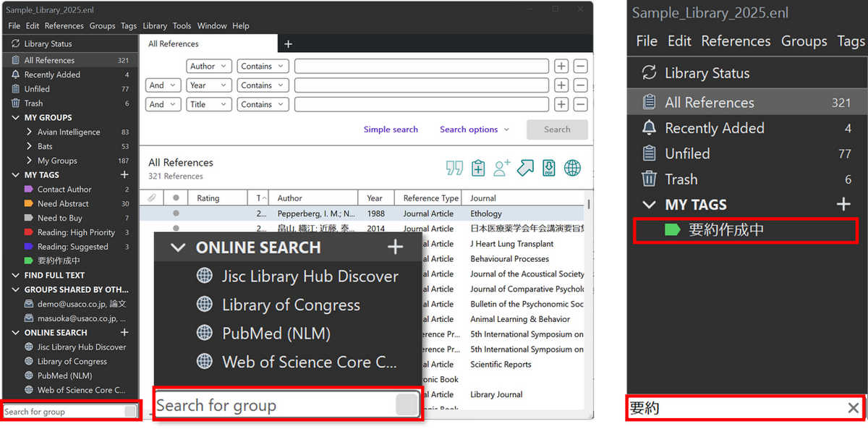Sort by the paperclip attachment column header
Viewport: 868px width, 429px height.
tap(152, 198)
